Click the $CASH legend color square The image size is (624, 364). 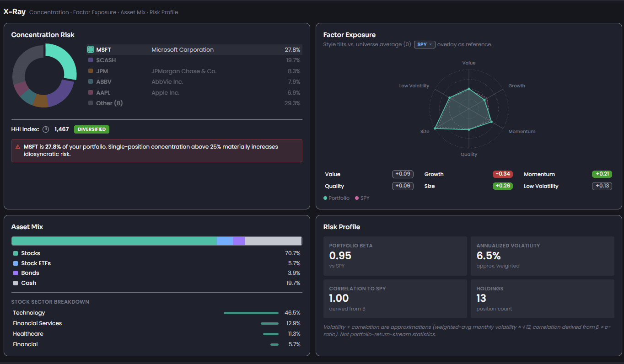point(91,60)
